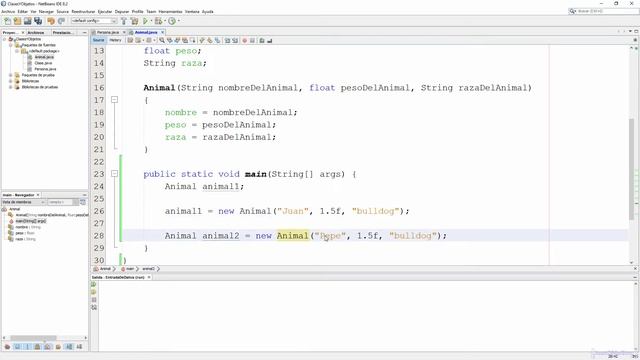Image resolution: width=640 pixels, height=360 pixels.
Task: Toggle the Navigator view icon beside empty combo
Action: (83, 202)
